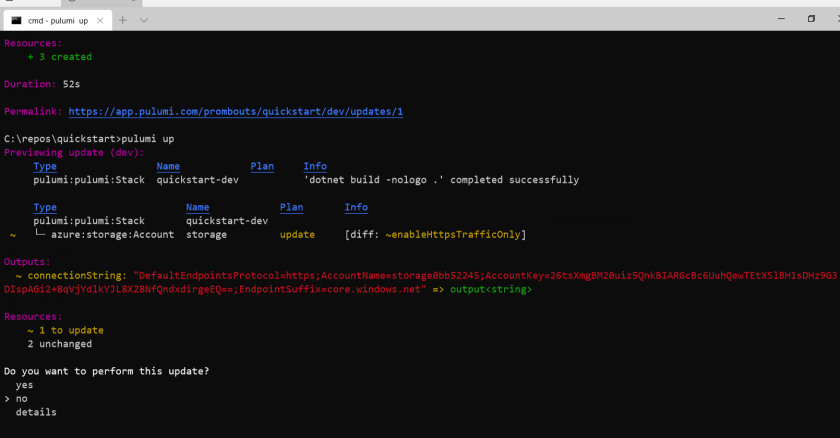
Task: Open the app.pulumi.com permalink
Action: tap(236, 111)
